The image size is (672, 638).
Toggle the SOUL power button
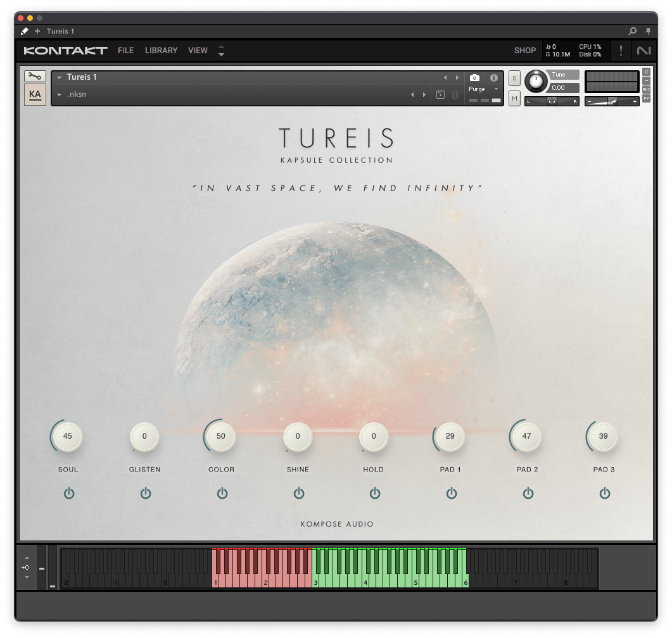(68, 493)
